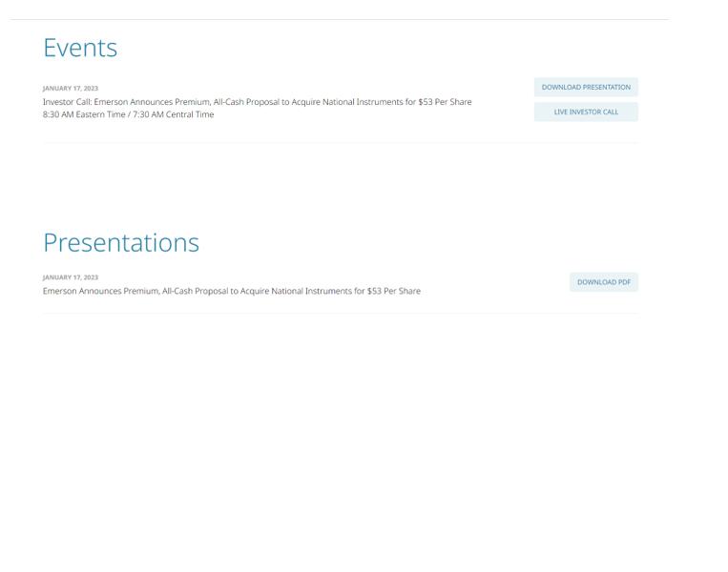Open the Live Investor Call link
This screenshot has width=728, height=572.
coord(586,112)
